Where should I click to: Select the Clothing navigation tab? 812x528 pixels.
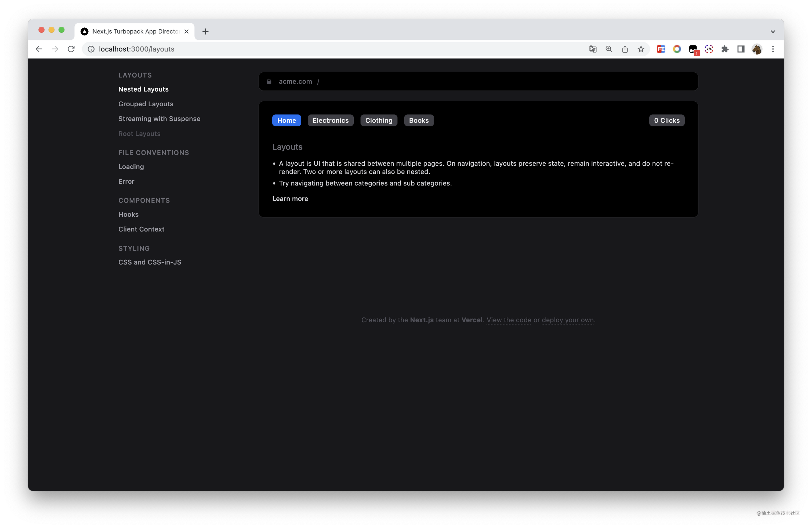coord(378,120)
